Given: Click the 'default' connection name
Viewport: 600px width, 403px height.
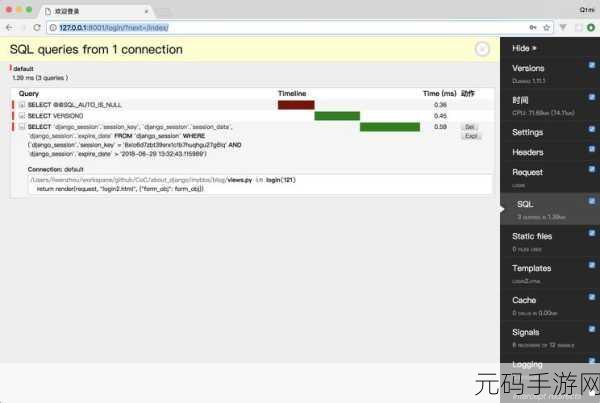Looking at the screenshot, I should [23, 69].
